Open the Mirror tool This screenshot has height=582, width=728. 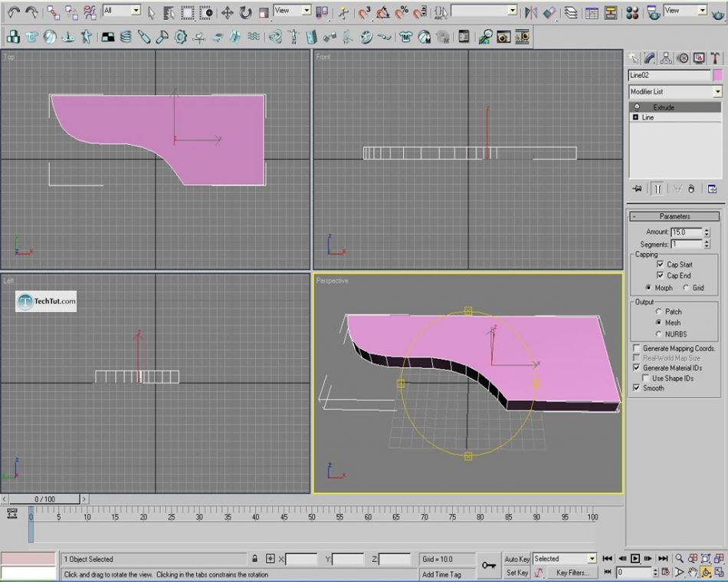pyautogui.click(x=531, y=12)
